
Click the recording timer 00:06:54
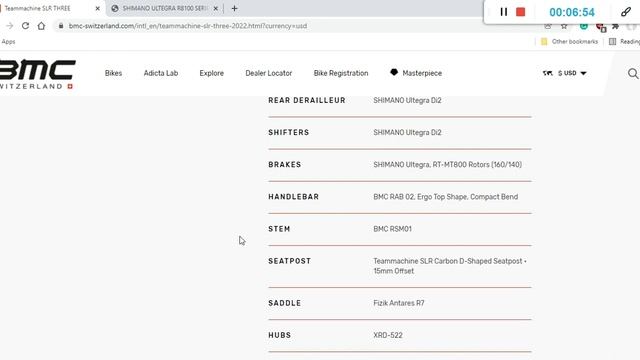click(572, 12)
